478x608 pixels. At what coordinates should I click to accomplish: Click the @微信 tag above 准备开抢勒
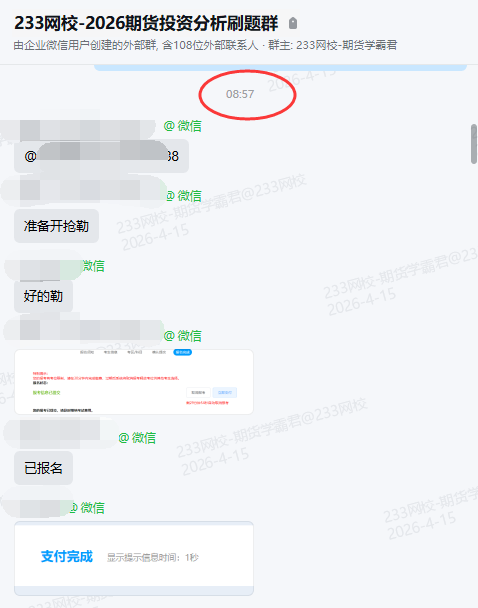click(x=184, y=196)
